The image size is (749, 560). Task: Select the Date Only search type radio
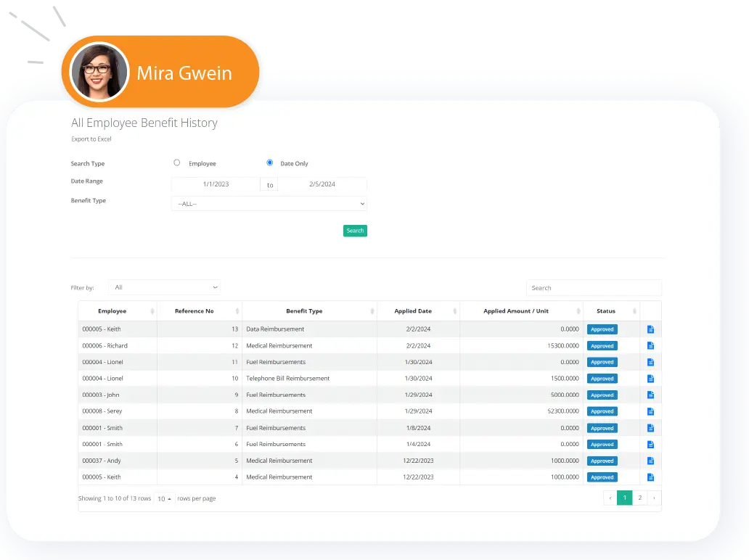(x=270, y=162)
